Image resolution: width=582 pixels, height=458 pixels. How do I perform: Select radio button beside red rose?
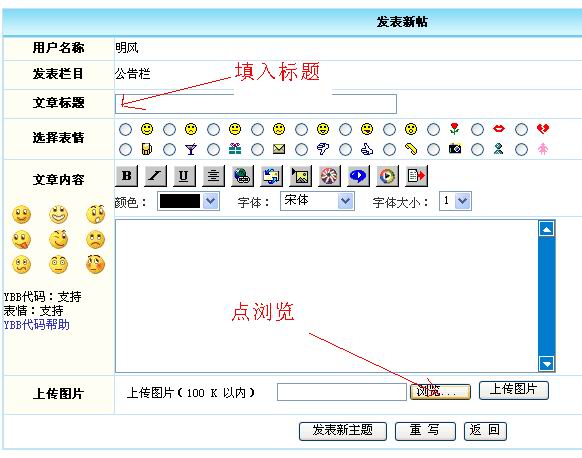(x=433, y=130)
